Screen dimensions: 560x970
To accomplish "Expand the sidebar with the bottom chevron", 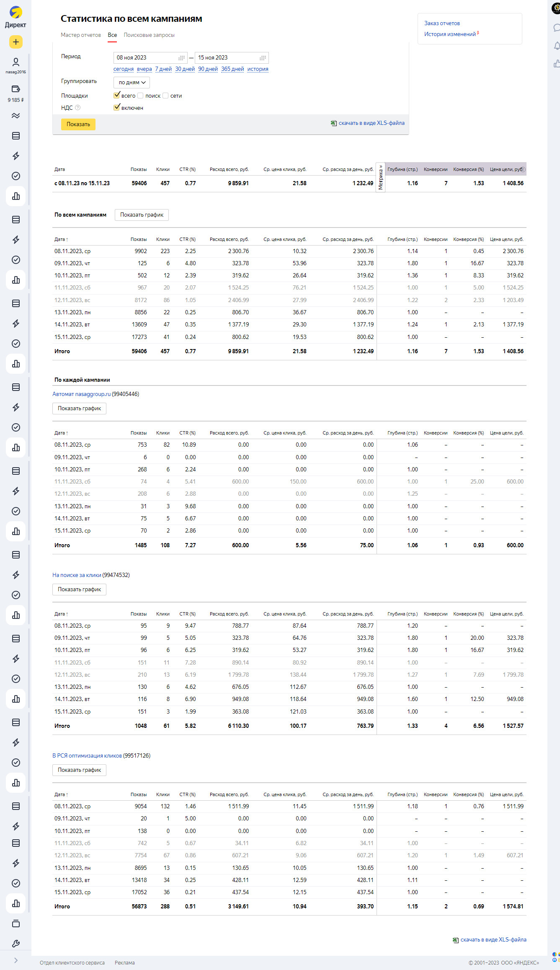I will pyautogui.click(x=15, y=960).
